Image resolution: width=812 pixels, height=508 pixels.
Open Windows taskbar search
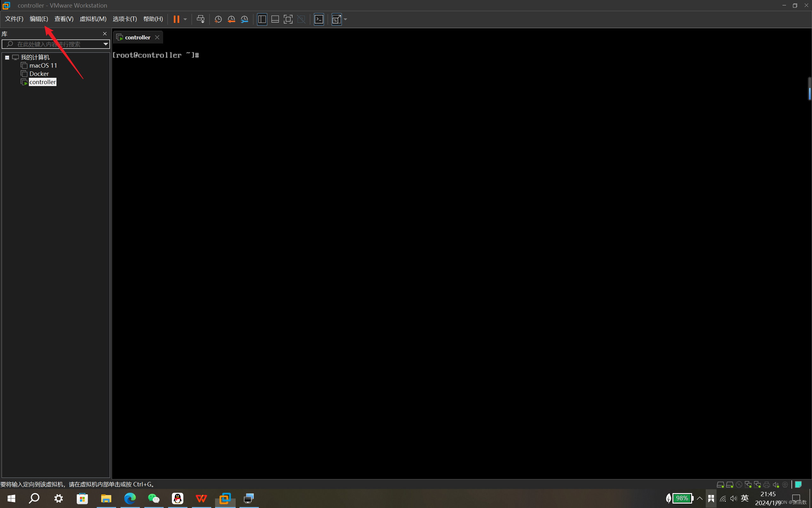(34, 498)
